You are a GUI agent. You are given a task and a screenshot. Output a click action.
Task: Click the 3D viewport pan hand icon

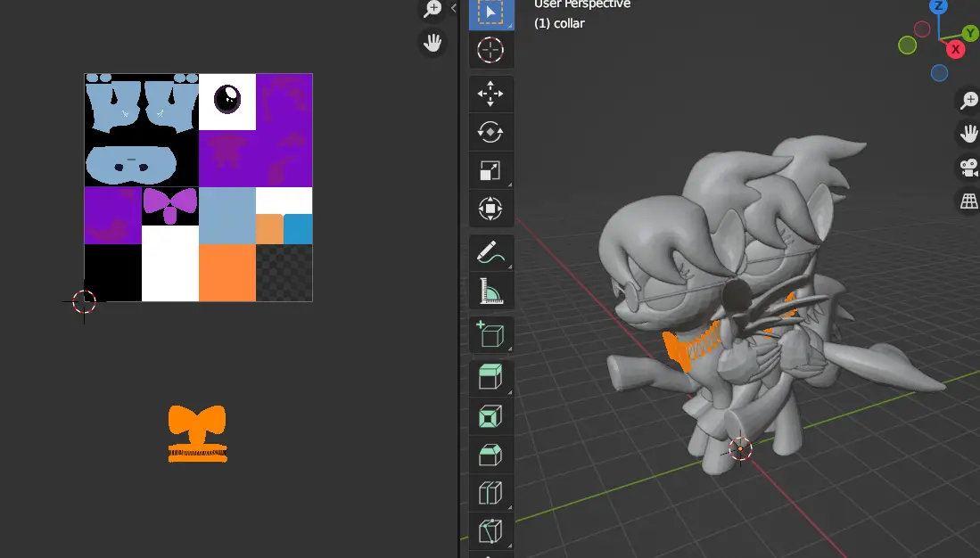[969, 134]
